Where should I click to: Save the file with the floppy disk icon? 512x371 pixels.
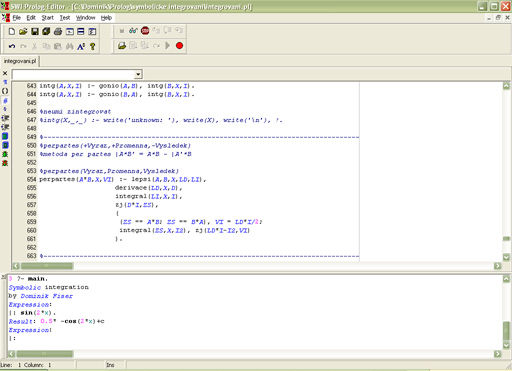point(35,31)
